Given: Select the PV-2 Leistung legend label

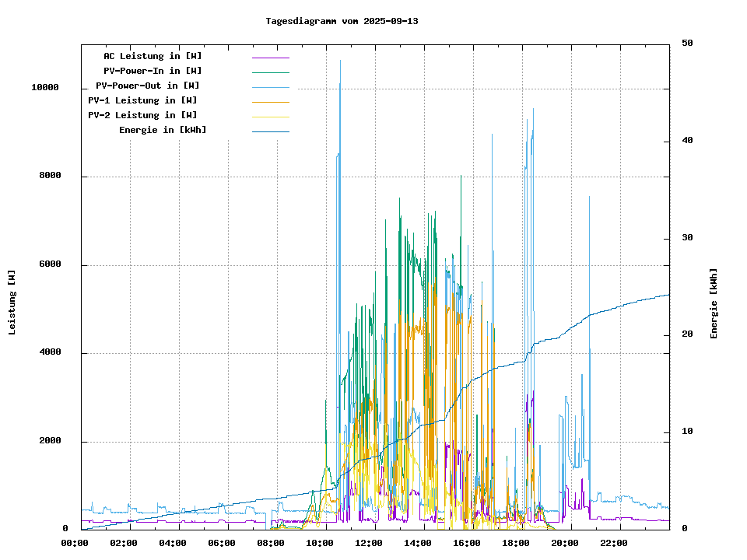Looking at the screenshot, I should [x=142, y=115].
